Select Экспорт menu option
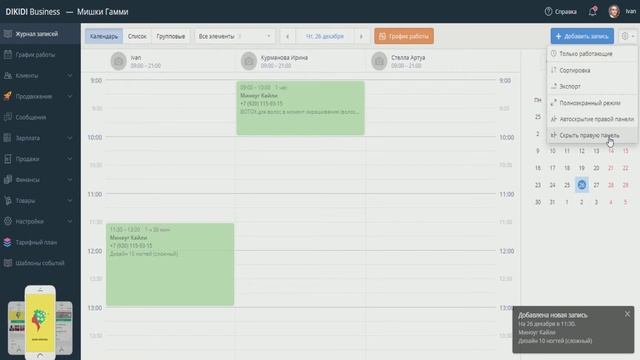 [592, 86]
